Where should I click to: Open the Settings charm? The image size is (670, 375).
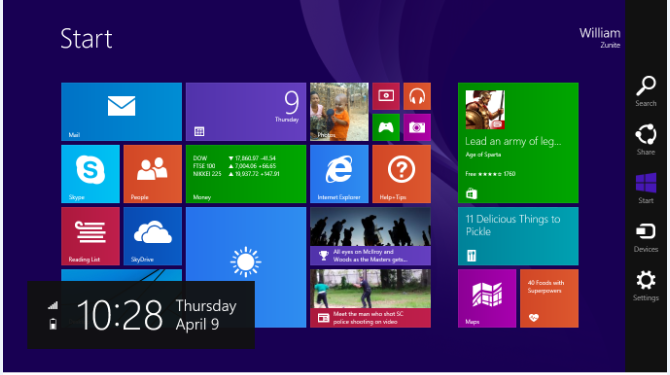click(646, 286)
